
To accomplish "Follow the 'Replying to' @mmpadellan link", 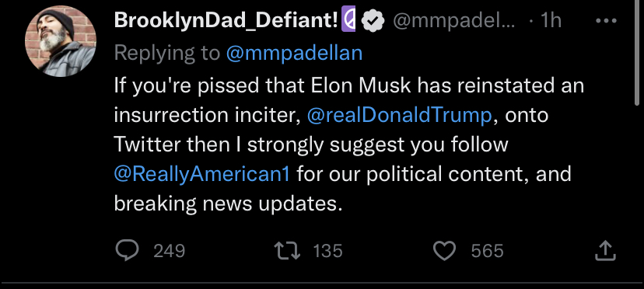I will [x=294, y=54].
